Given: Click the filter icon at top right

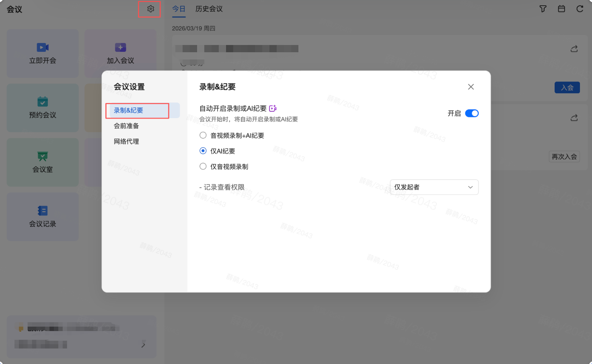Looking at the screenshot, I should pos(543,9).
